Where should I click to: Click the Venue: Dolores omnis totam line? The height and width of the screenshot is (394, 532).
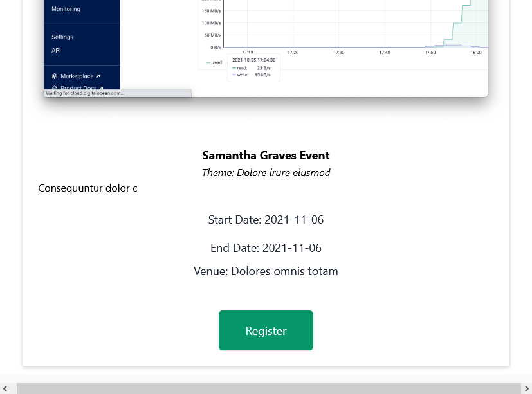click(x=266, y=271)
